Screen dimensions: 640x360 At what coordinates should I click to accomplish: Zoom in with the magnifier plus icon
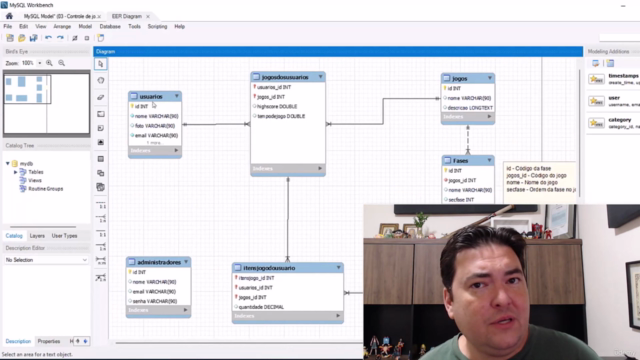pyautogui.click(x=49, y=63)
